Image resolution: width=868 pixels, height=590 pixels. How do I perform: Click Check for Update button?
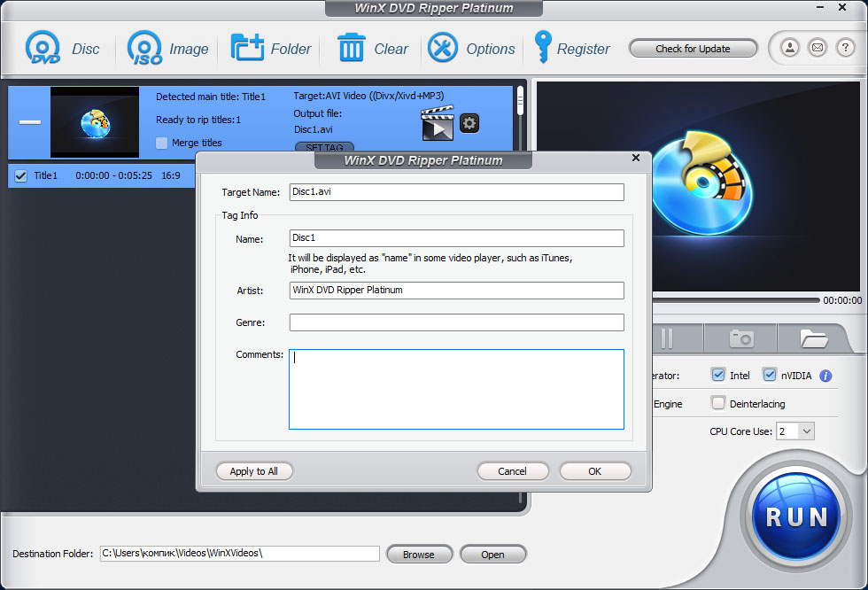click(693, 49)
